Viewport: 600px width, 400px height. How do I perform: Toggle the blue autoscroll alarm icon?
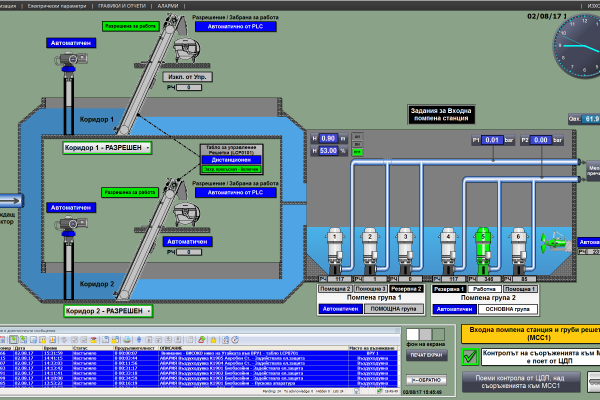(139, 340)
